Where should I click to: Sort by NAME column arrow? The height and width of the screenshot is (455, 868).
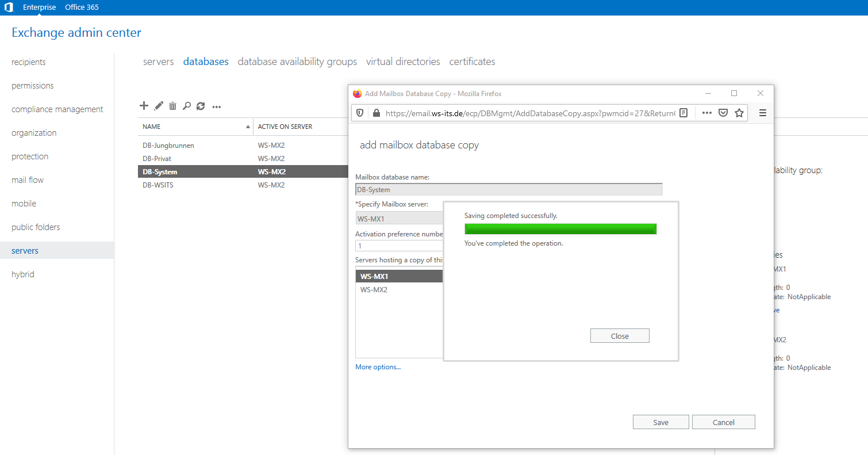(248, 127)
